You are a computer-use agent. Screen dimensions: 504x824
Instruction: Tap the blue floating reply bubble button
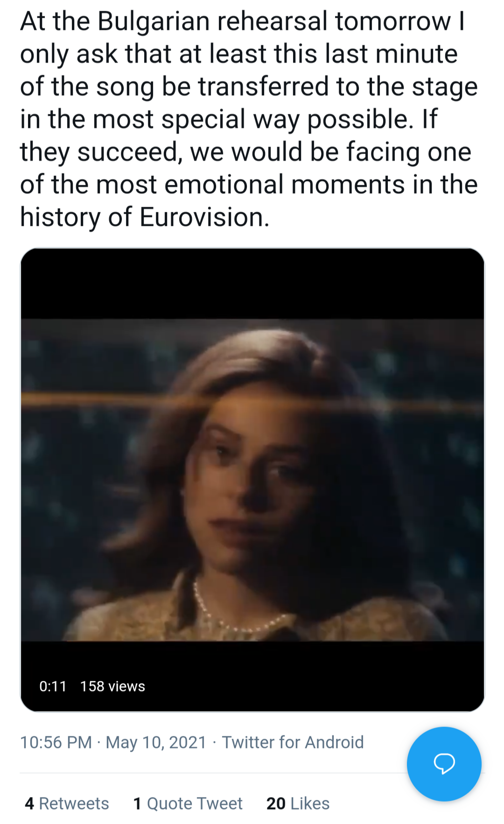click(444, 763)
